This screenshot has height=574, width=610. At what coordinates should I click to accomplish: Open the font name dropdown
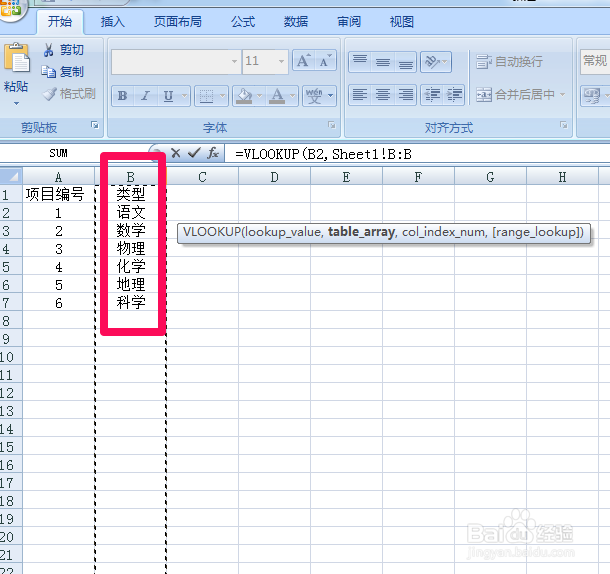point(234,61)
